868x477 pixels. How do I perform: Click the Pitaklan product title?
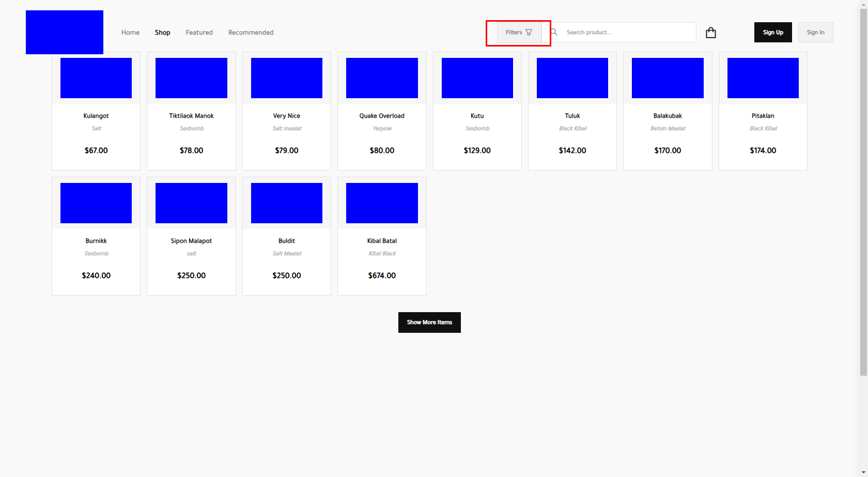pos(763,116)
